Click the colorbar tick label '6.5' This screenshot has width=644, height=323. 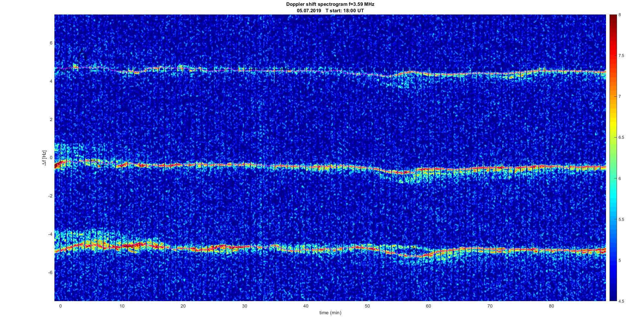coord(621,138)
